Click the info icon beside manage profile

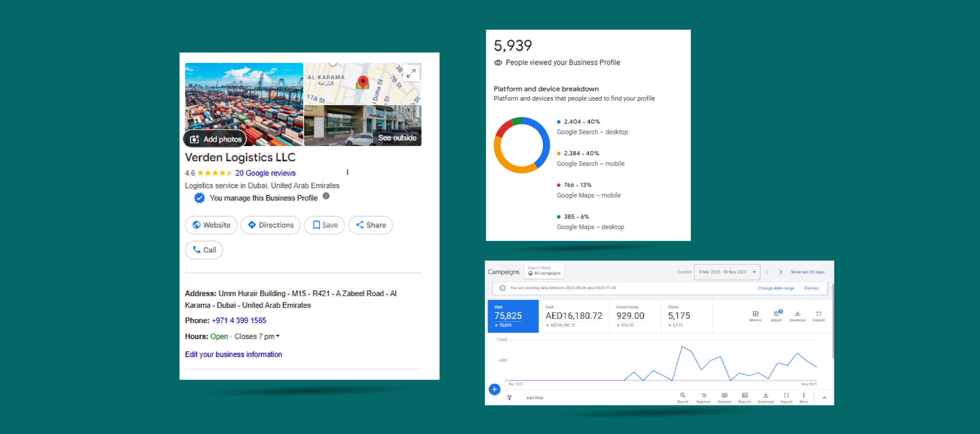326,196
